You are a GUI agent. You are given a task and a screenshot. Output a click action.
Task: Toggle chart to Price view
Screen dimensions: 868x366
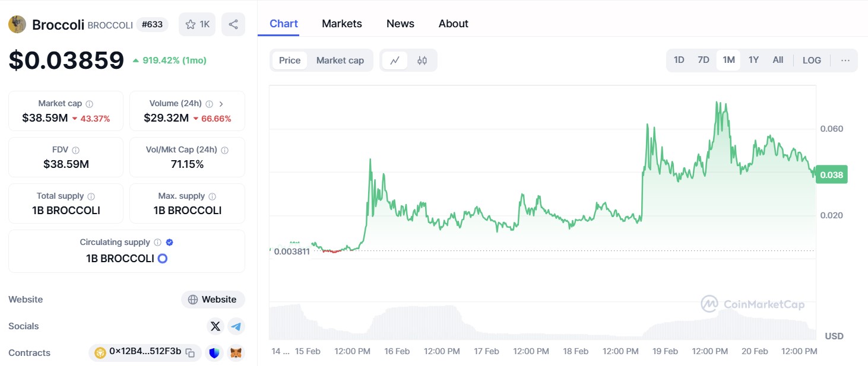click(290, 61)
